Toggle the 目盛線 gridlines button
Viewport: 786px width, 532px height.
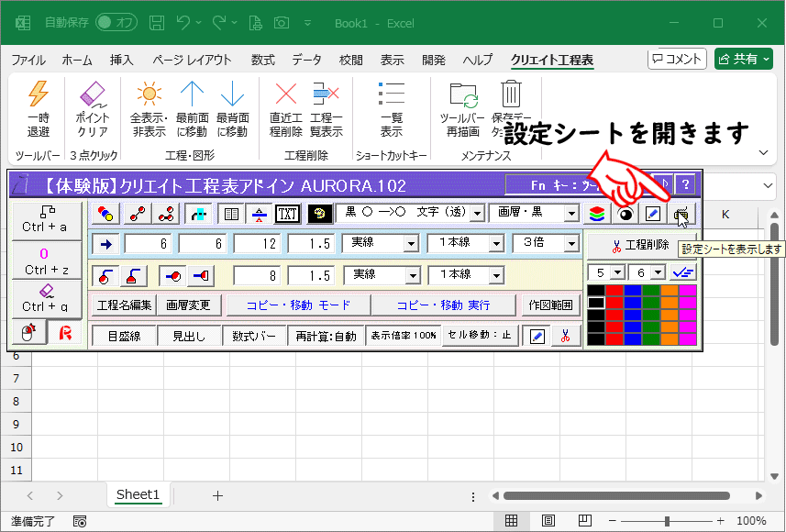pos(125,336)
